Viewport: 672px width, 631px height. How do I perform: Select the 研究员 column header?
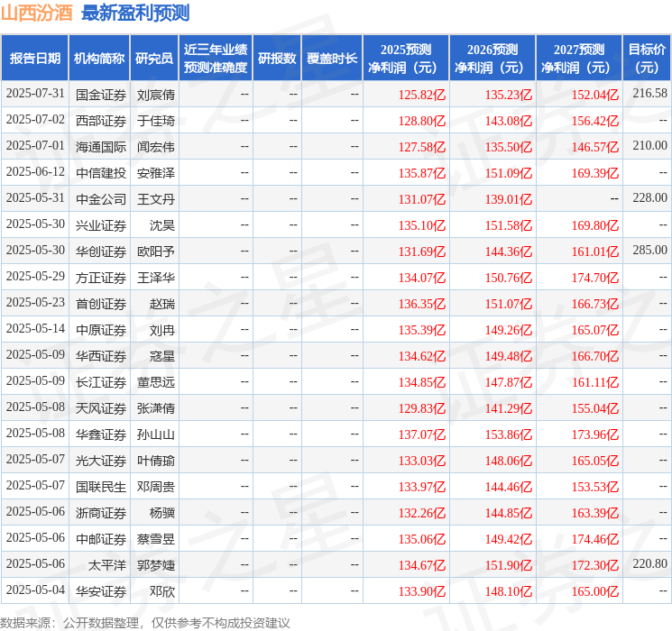(x=154, y=58)
